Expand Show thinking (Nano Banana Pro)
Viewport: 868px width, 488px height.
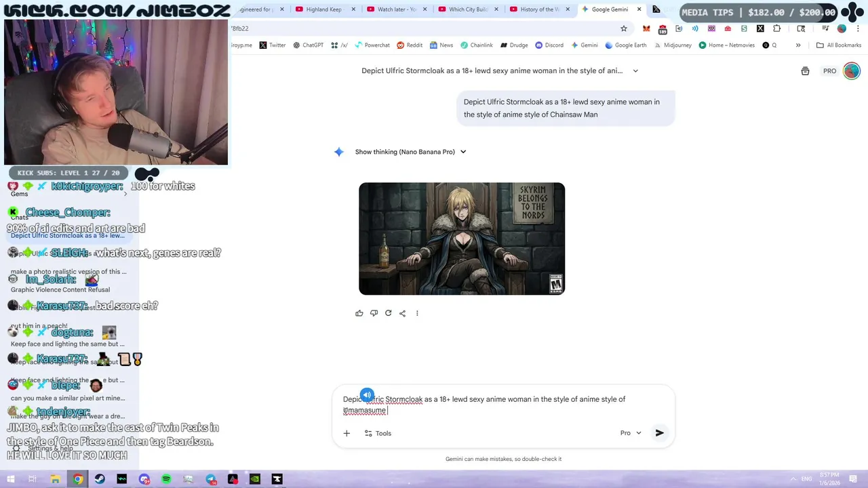tap(410, 152)
